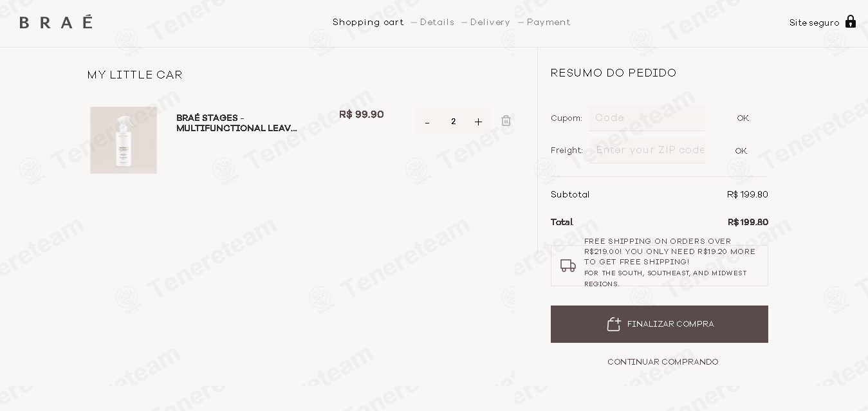The width and height of the screenshot is (868, 411).
Task: Focus the freight ZIP code field
Action: pos(647,151)
